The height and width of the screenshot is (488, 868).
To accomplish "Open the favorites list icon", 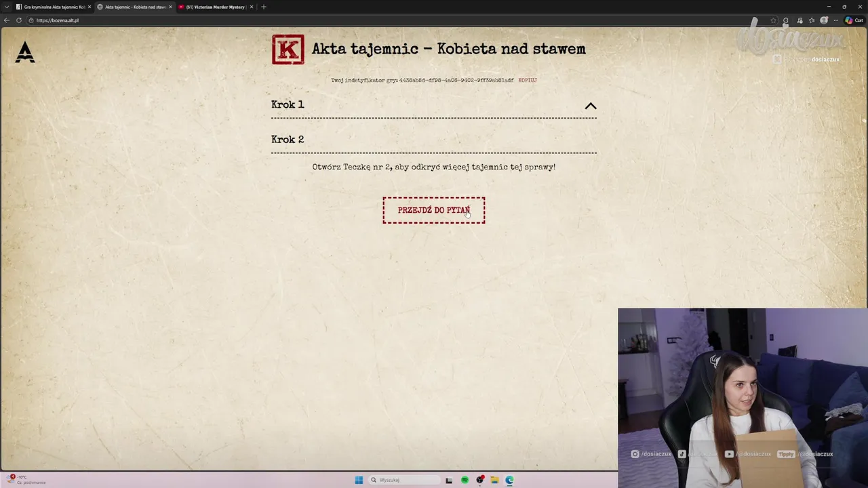I will 812,20.
